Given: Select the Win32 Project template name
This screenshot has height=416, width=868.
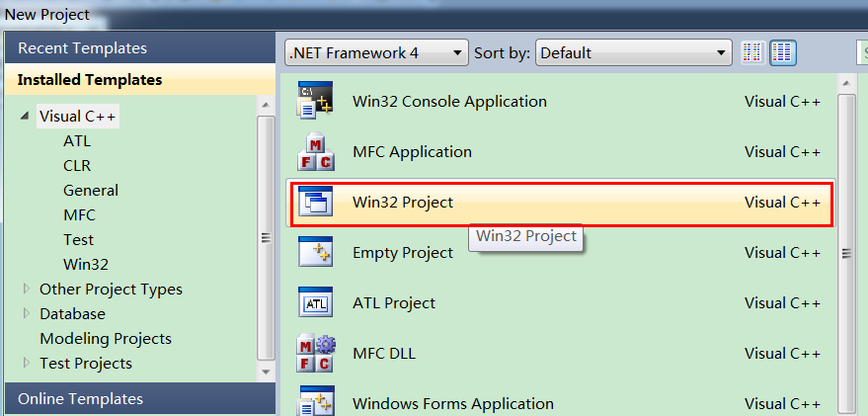Looking at the screenshot, I should [403, 203].
